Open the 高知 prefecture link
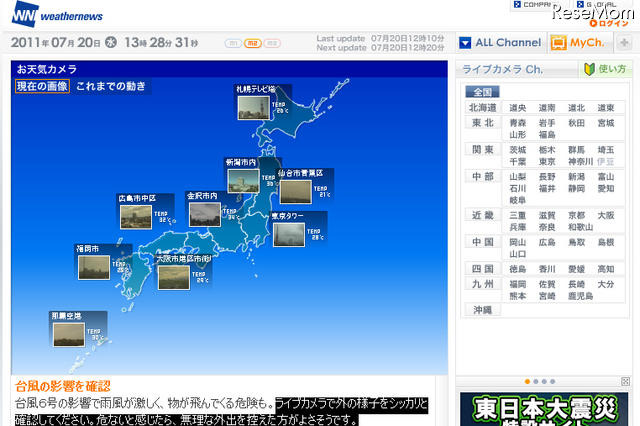Screen dimensions: 640x426 [606, 269]
